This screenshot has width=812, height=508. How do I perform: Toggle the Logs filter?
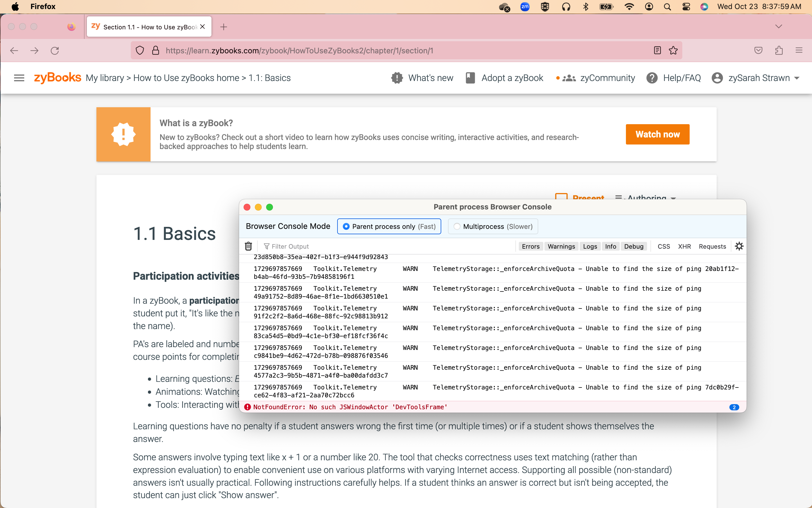point(590,246)
